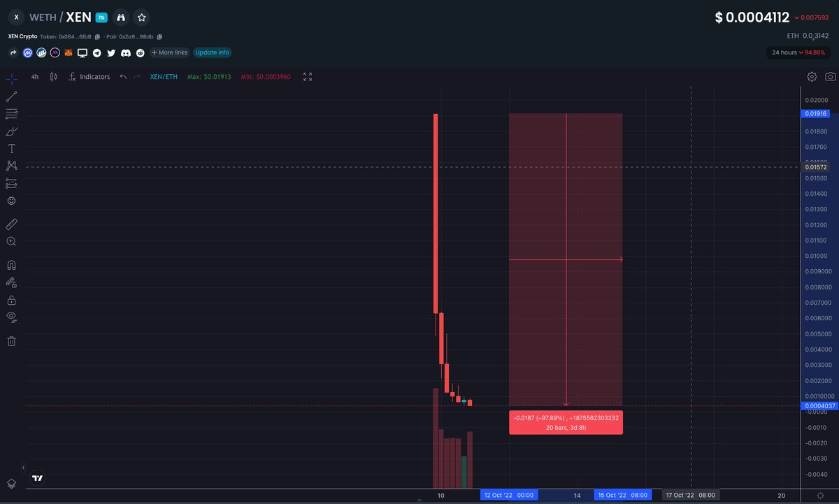Toggle lock all drawing tools
The height and width of the screenshot is (504, 839).
point(11,300)
